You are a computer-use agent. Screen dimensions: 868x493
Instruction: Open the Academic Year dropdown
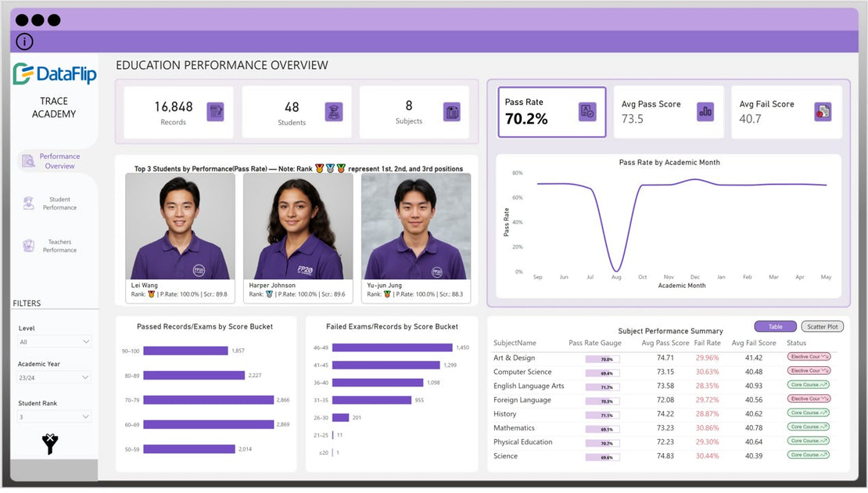click(x=54, y=378)
